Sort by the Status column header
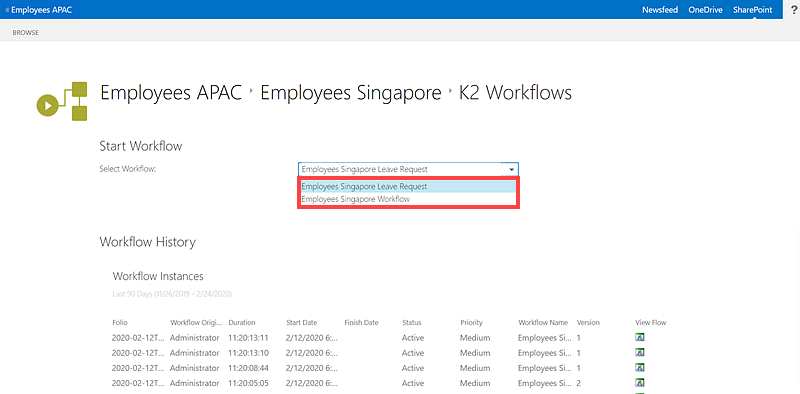The height and width of the screenshot is (394, 800). 412,323
